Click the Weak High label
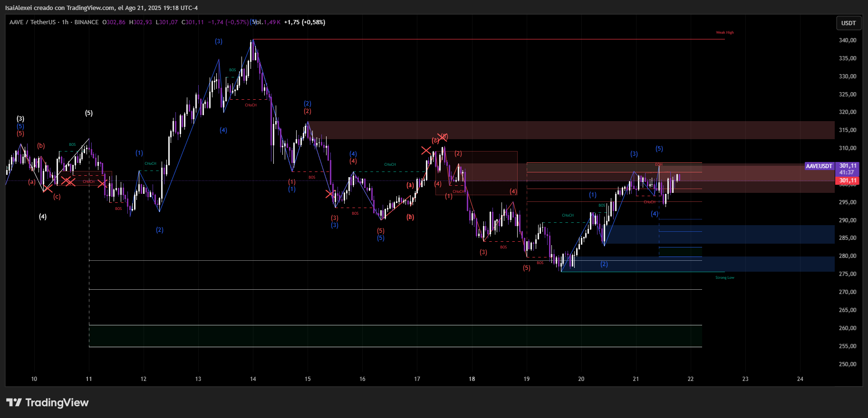868x418 pixels. (724, 33)
